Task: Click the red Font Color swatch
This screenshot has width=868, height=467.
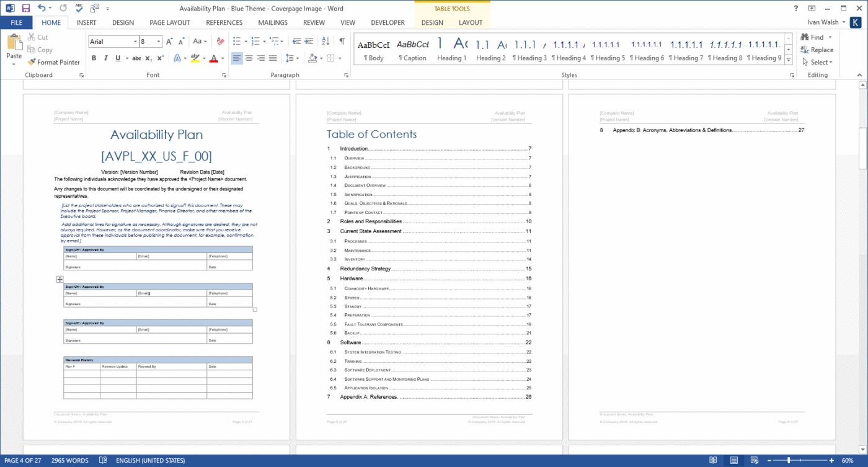Action: (x=214, y=58)
